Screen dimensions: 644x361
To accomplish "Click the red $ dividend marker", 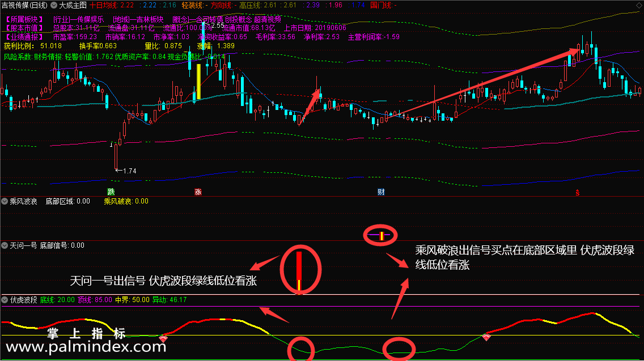I will click(x=578, y=192).
